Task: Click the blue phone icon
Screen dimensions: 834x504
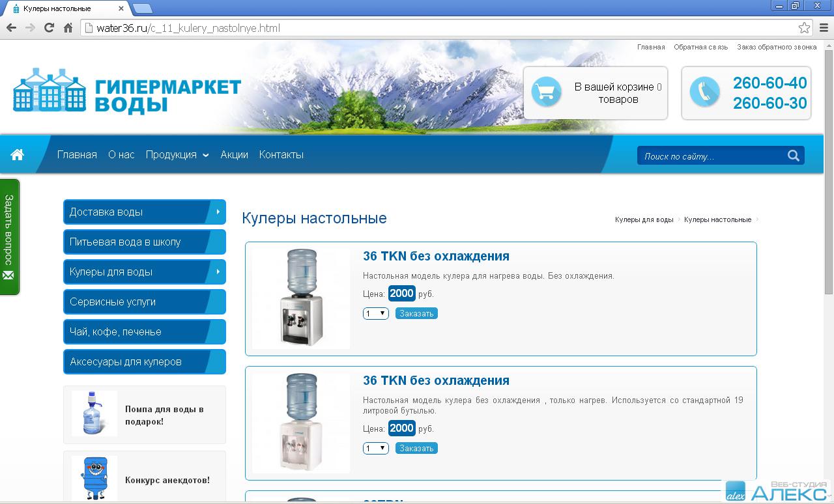Action: coord(704,92)
